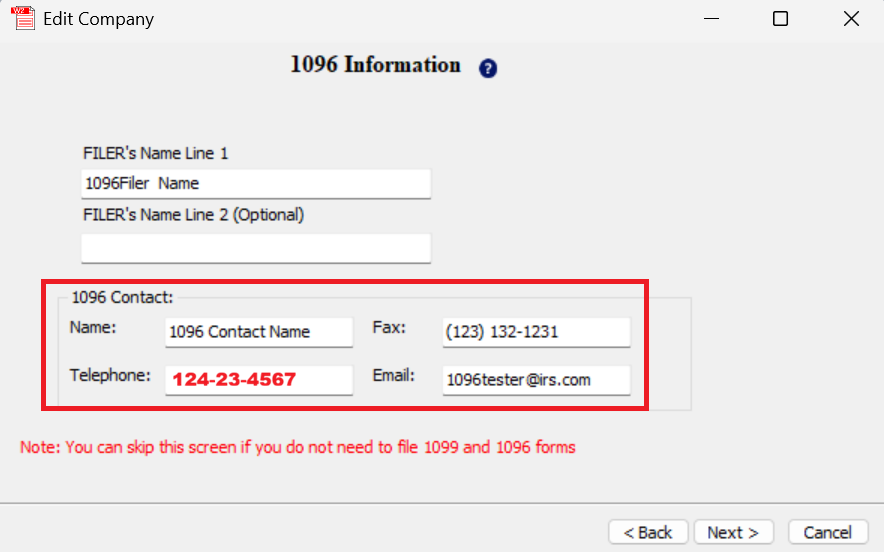Maximize the Edit Company window
The image size is (884, 552).
(781, 19)
